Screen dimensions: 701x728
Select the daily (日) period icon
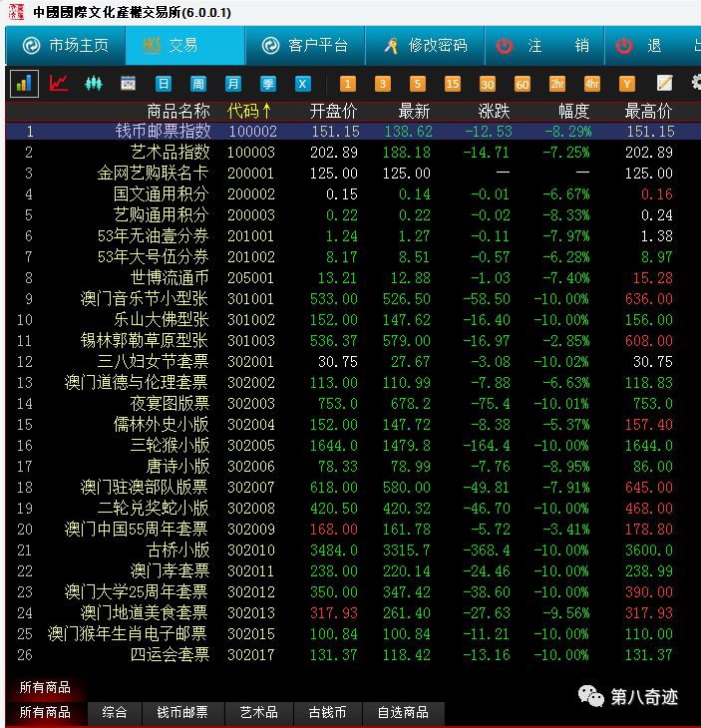click(x=163, y=84)
